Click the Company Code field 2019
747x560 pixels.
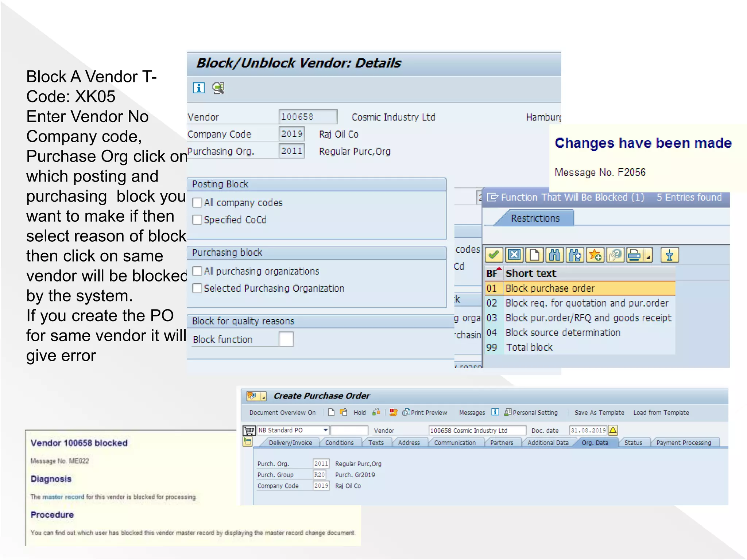[291, 134]
